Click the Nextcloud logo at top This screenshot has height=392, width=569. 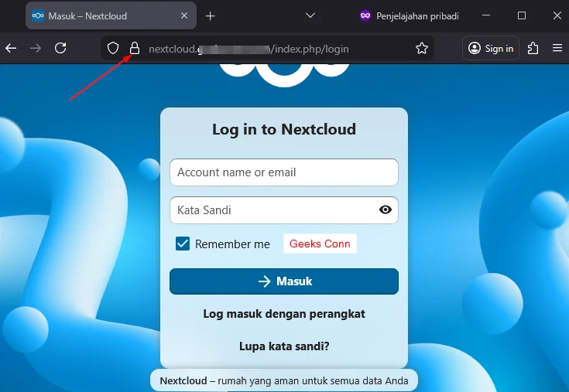[284, 74]
